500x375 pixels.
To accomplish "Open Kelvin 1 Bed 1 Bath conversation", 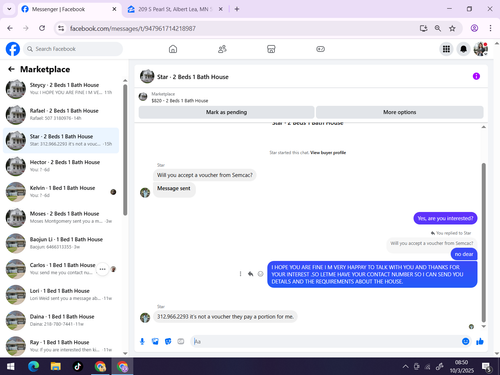I will click(61, 192).
